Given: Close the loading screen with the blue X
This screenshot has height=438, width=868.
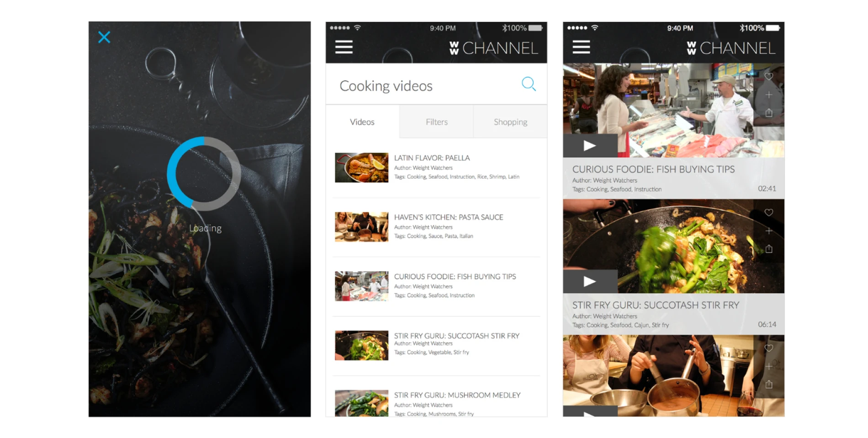Looking at the screenshot, I should coord(104,37).
